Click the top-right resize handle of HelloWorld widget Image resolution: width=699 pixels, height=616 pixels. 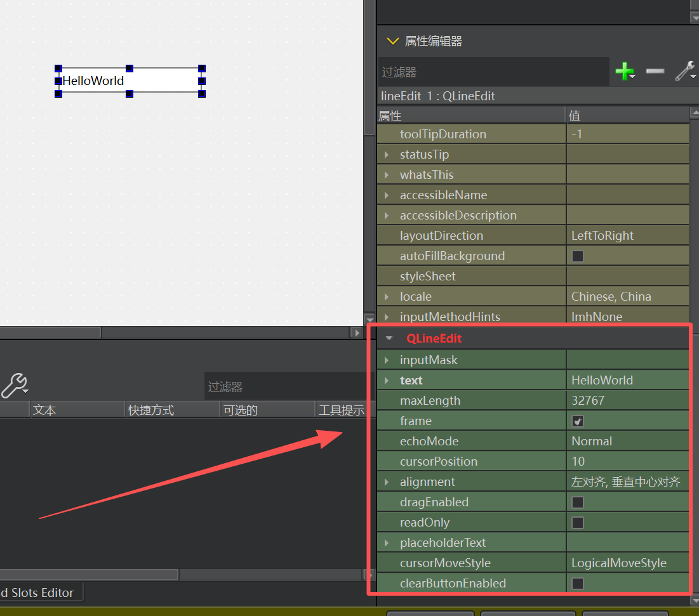(x=202, y=68)
